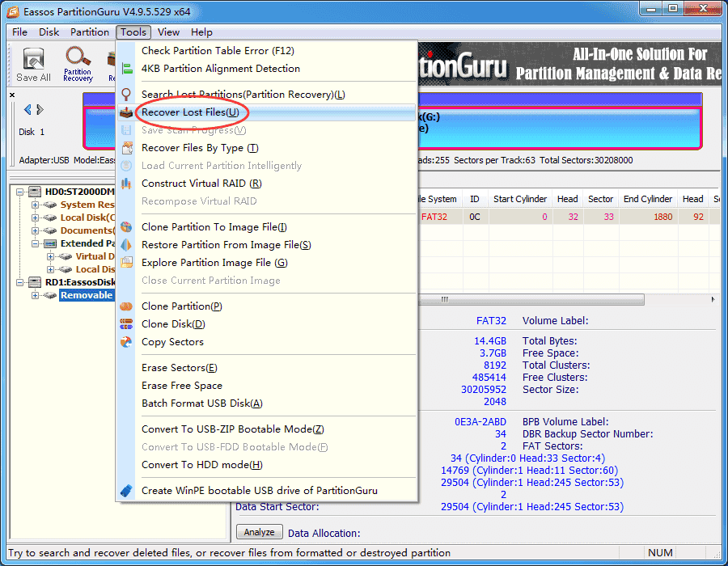Viewport: 728px width, 566px height.
Task: Select Recover Lost Files(U) menu entry
Action: [266, 112]
